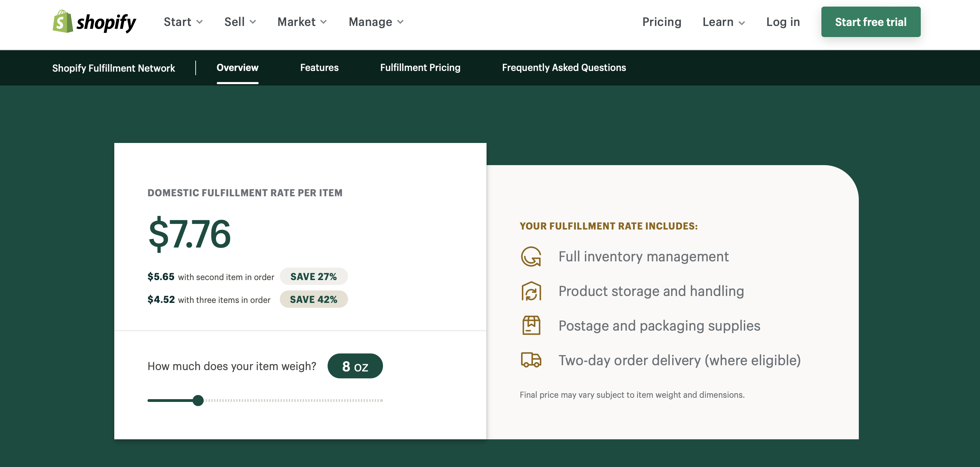This screenshot has height=467, width=980.
Task: Click the $7.76 fulfillment rate
Action: 189,234
